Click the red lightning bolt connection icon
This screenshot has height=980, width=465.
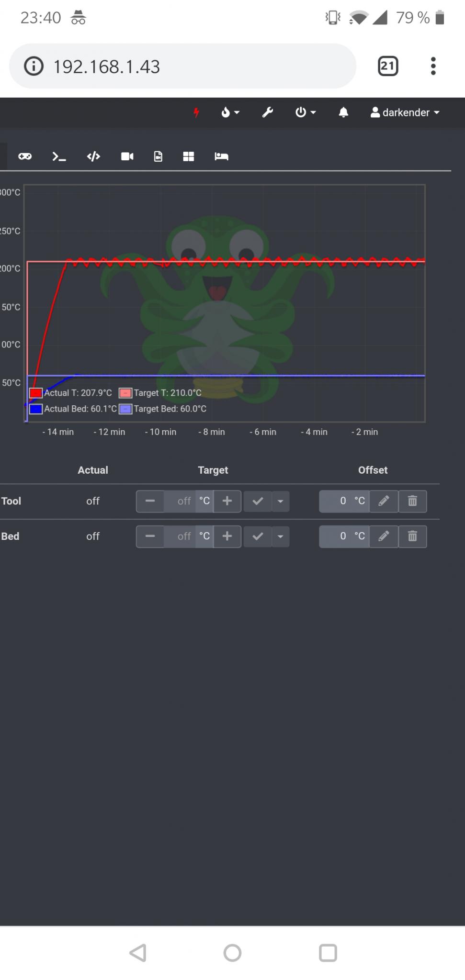196,112
